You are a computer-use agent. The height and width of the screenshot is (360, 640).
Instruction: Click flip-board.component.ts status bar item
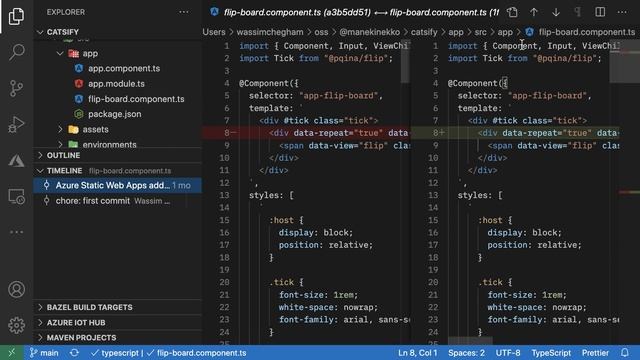coord(196,353)
